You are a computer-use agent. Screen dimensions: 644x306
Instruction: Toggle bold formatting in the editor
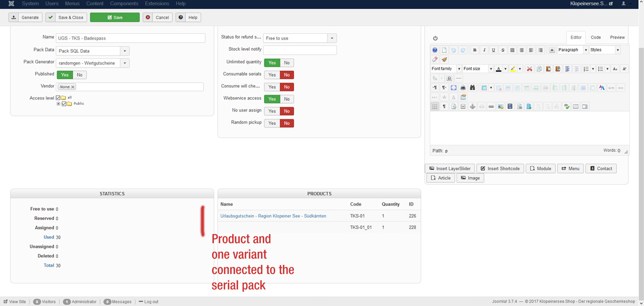click(475, 50)
